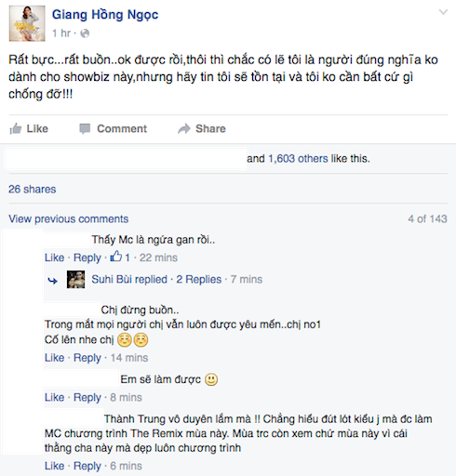This screenshot has height=476, width=456.
Task: Open the post options chevron menu
Action: pyautogui.click(x=443, y=12)
